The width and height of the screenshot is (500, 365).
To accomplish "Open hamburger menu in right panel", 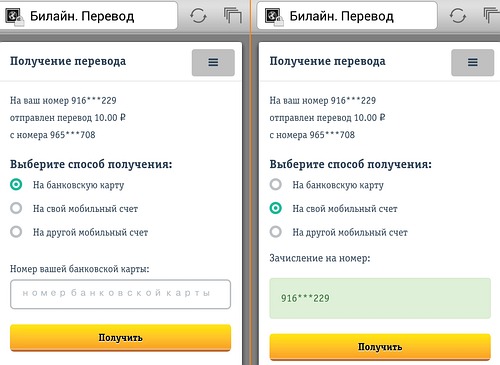I will click(x=473, y=62).
